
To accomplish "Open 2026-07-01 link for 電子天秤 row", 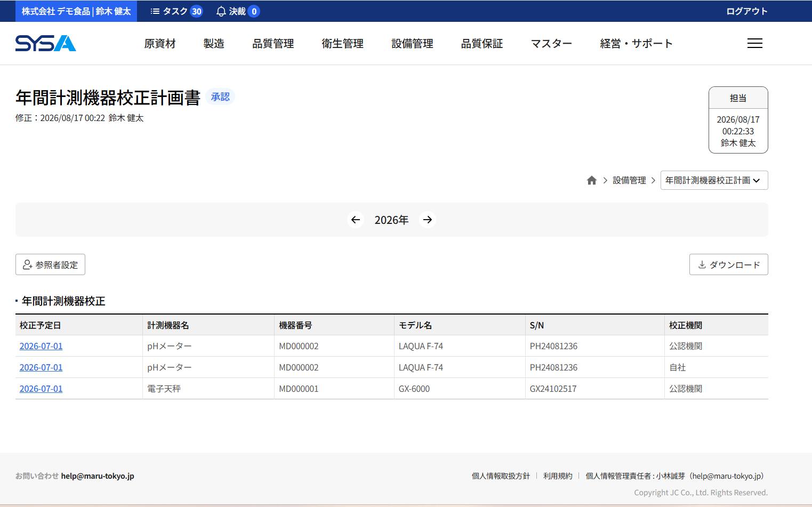I will tap(41, 389).
